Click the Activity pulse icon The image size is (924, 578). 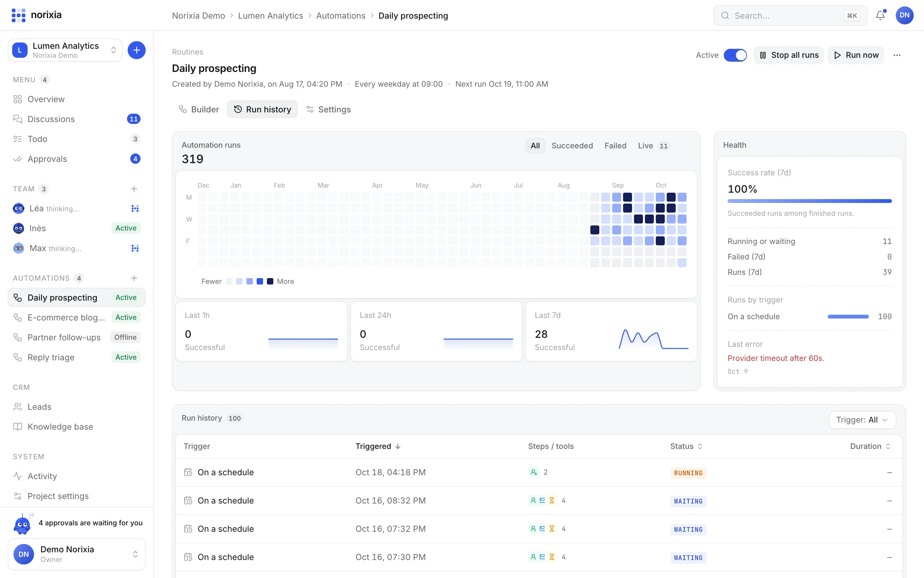pyautogui.click(x=18, y=476)
